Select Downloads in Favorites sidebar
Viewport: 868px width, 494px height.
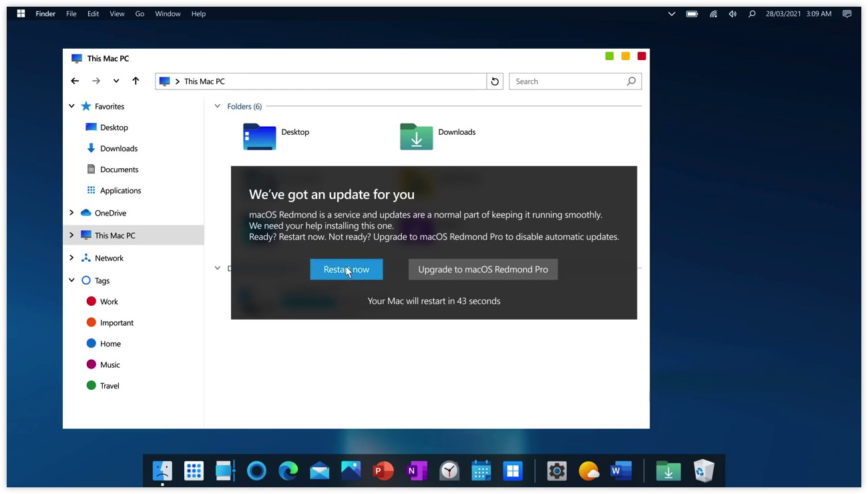coord(119,148)
